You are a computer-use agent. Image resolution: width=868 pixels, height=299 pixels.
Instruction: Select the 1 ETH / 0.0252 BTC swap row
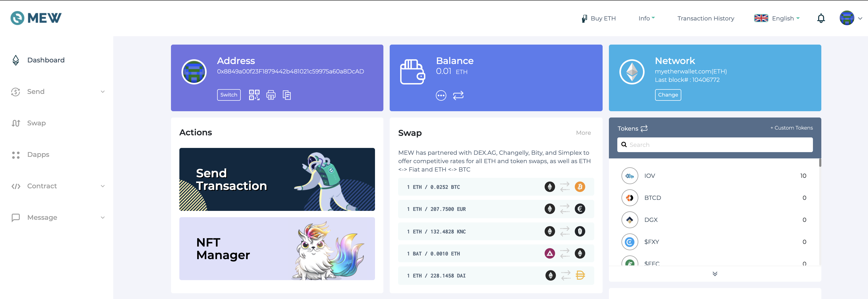coord(496,187)
